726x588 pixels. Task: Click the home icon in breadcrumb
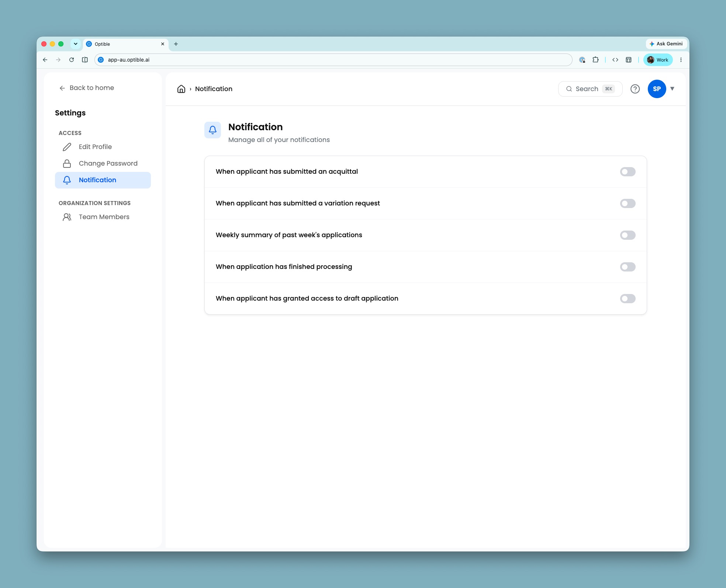(x=181, y=89)
